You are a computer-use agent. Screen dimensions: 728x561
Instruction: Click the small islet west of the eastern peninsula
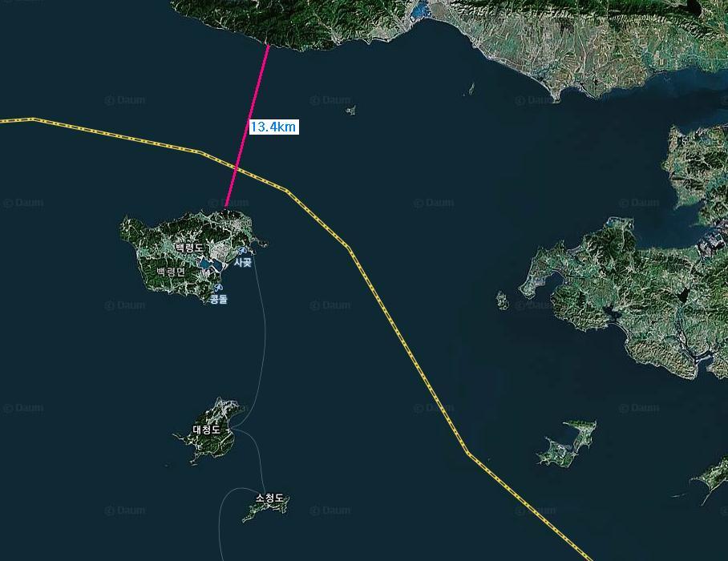click(502, 301)
